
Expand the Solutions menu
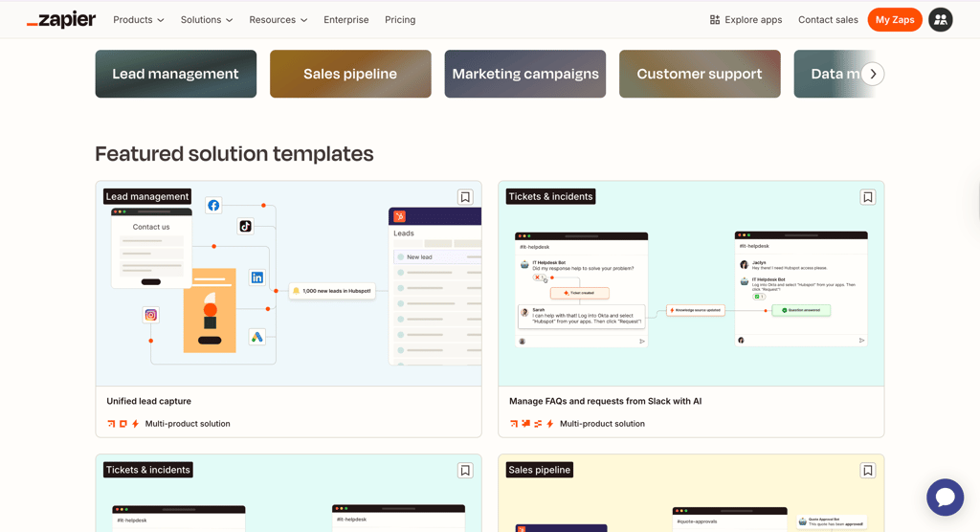(x=207, y=20)
